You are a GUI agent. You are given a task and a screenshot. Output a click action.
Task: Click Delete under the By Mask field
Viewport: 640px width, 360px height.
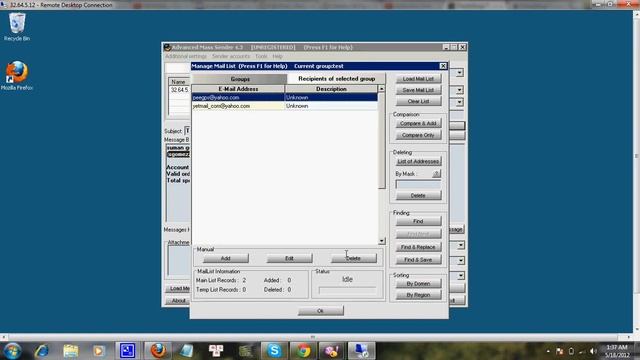[418, 196]
